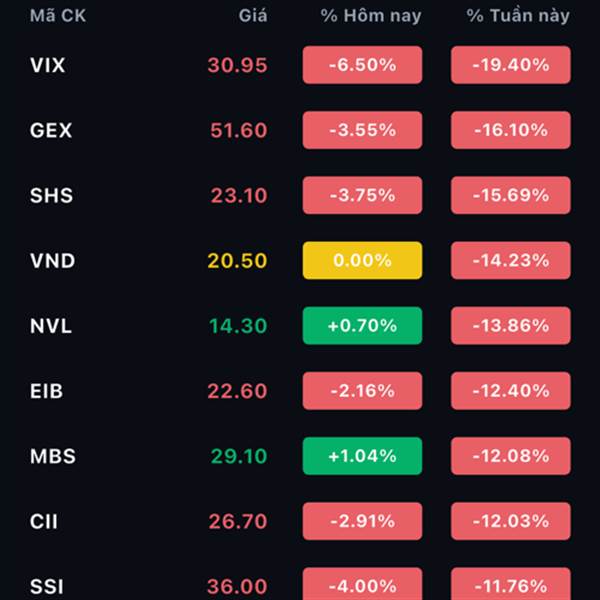
Task: Click the -6.50% daily change badge
Action: click(x=362, y=65)
